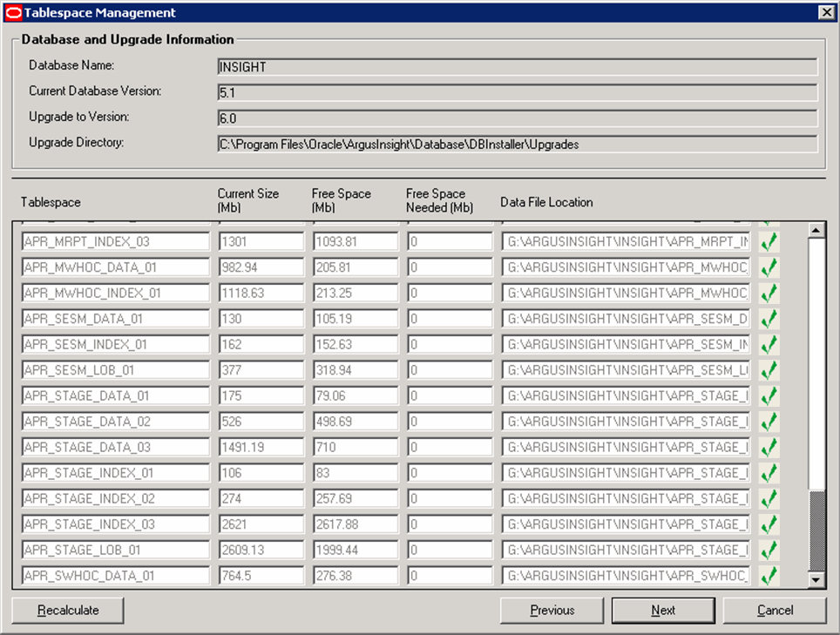Select the APR_MRPT_INDEX_03 tablespace name field
840x635 pixels.
click(116, 242)
